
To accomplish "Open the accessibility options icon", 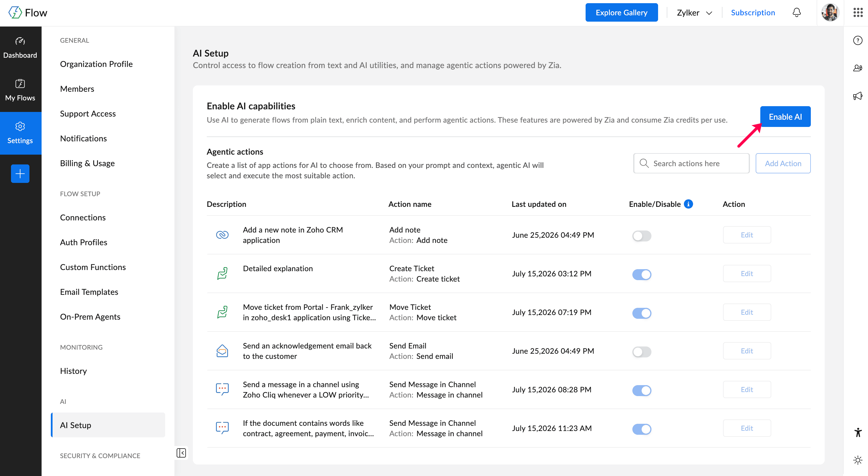I will (x=858, y=432).
